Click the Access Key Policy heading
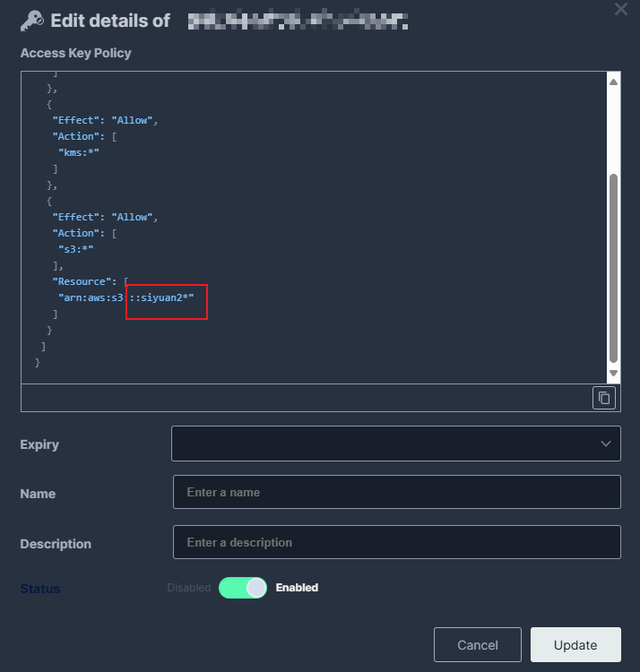This screenshot has width=640, height=672. tap(76, 53)
